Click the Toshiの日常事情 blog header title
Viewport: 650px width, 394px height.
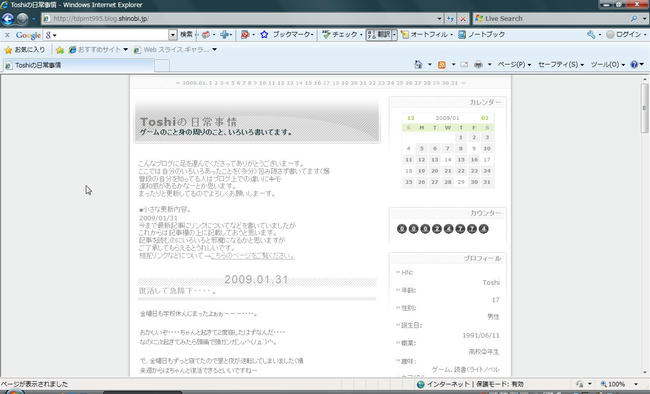click(x=188, y=122)
